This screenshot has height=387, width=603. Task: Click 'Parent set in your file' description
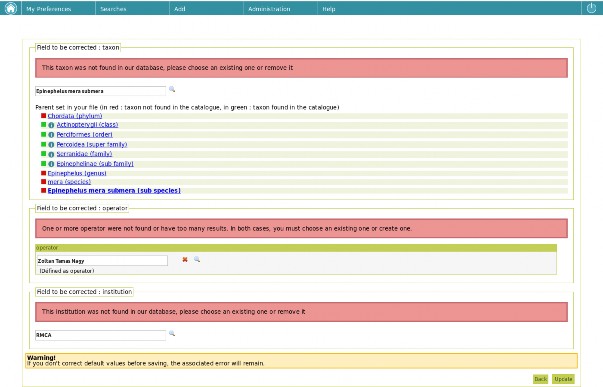pyautogui.click(x=187, y=107)
